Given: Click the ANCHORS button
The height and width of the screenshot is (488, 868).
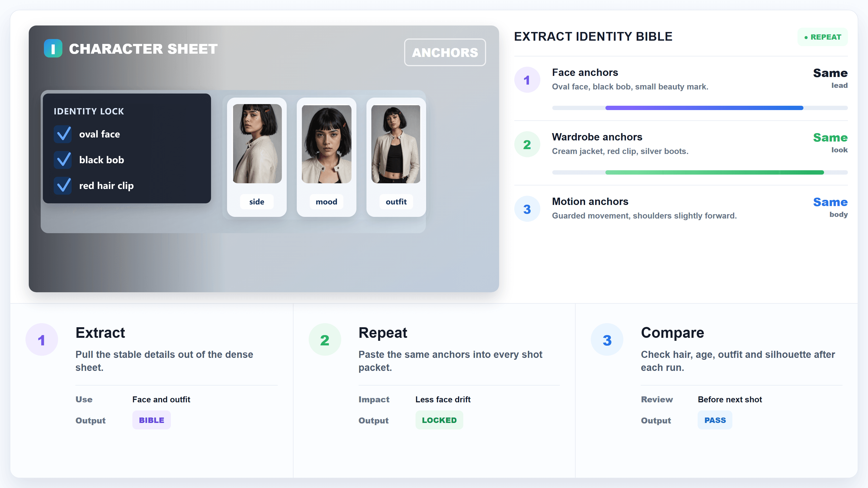Looking at the screenshot, I should click(445, 52).
